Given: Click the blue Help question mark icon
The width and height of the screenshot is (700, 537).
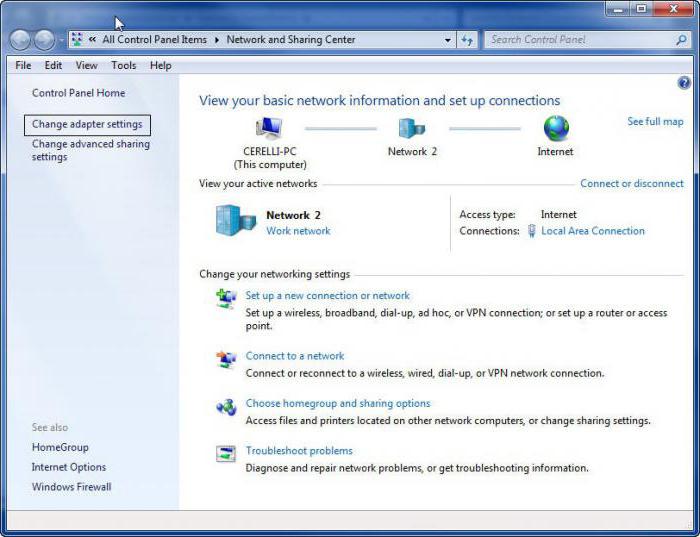Looking at the screenshot, I should point(684,83).
